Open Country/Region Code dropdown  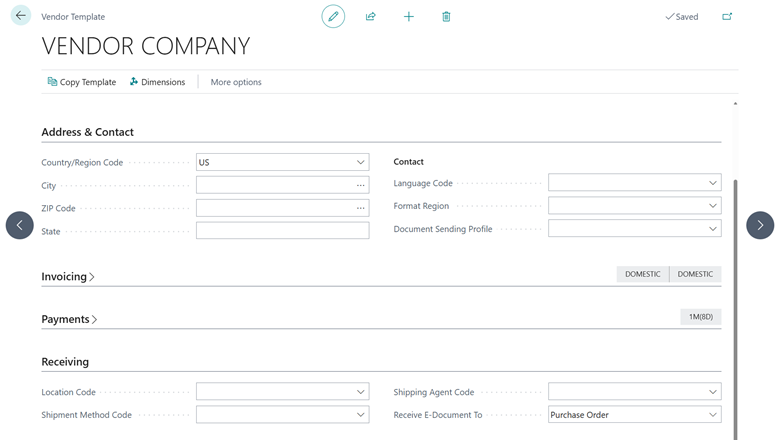pyautogui.click(x=360, y=162)
